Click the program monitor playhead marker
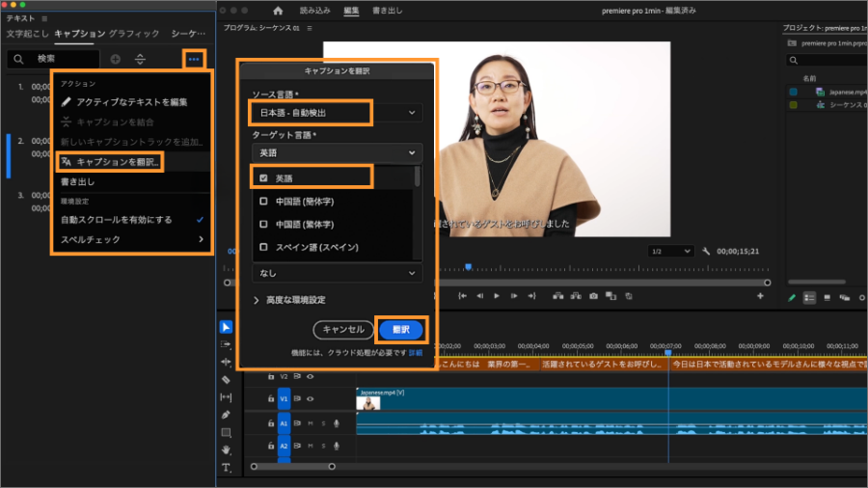This screenshot has width=868, height=488. 469,267
